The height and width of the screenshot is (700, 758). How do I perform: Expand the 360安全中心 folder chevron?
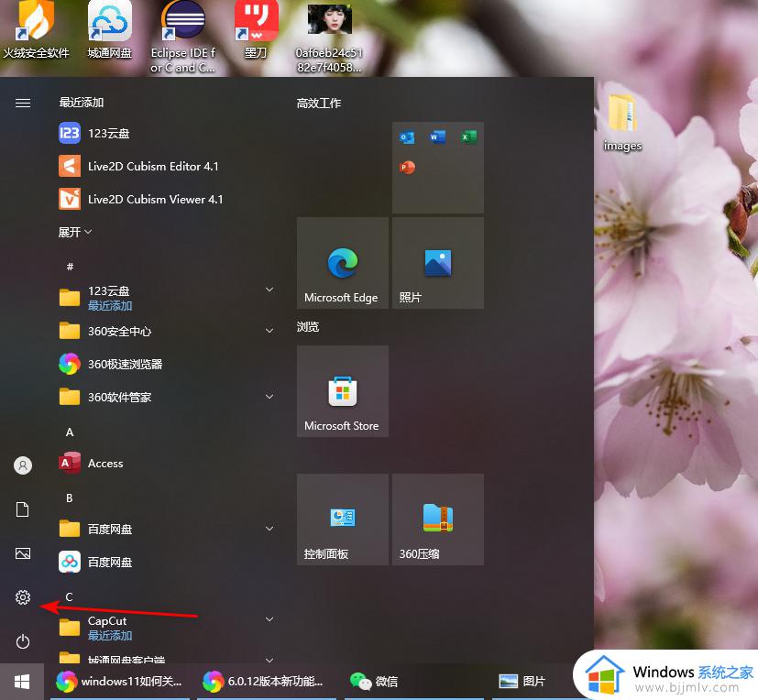tap(269, 331)
